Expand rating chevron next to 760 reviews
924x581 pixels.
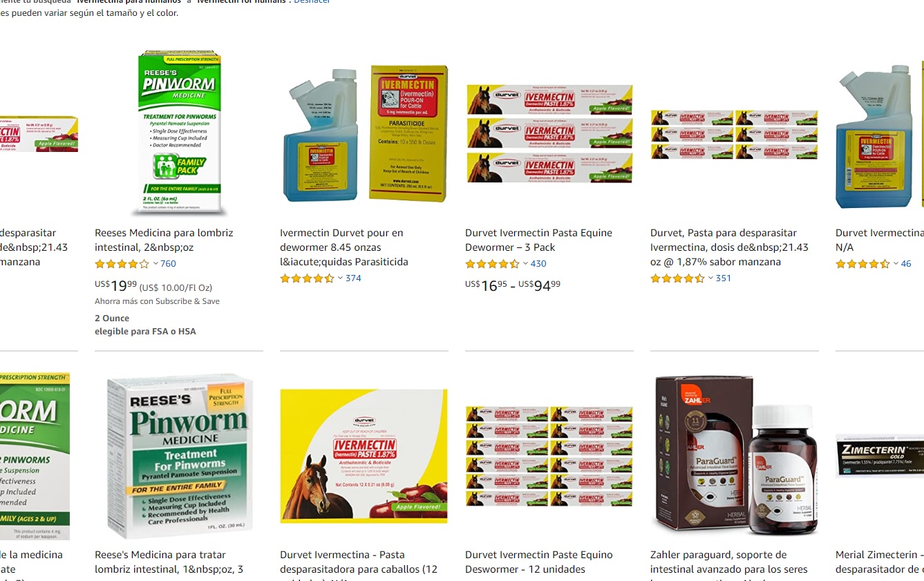pyautogui.click(x=155, y=264)
